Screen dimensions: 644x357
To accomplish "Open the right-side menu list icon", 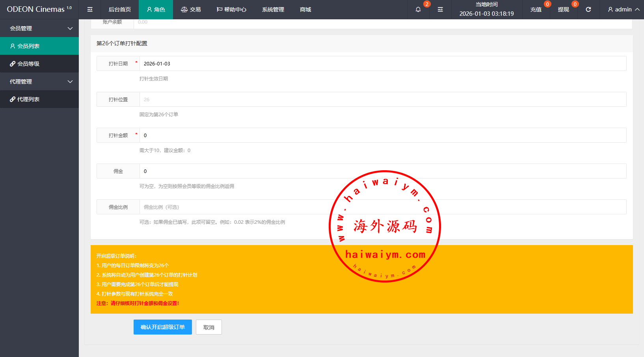I will (440, 9).
